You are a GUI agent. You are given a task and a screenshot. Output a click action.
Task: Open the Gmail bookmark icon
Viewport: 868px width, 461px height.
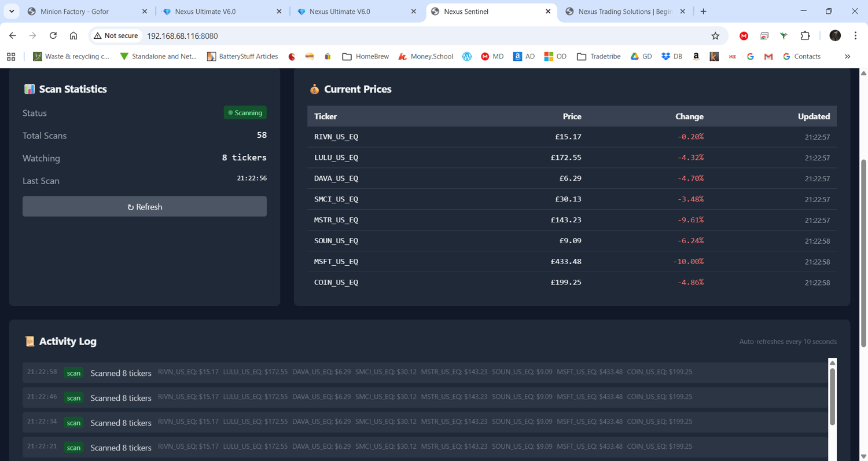click(768, 56)
